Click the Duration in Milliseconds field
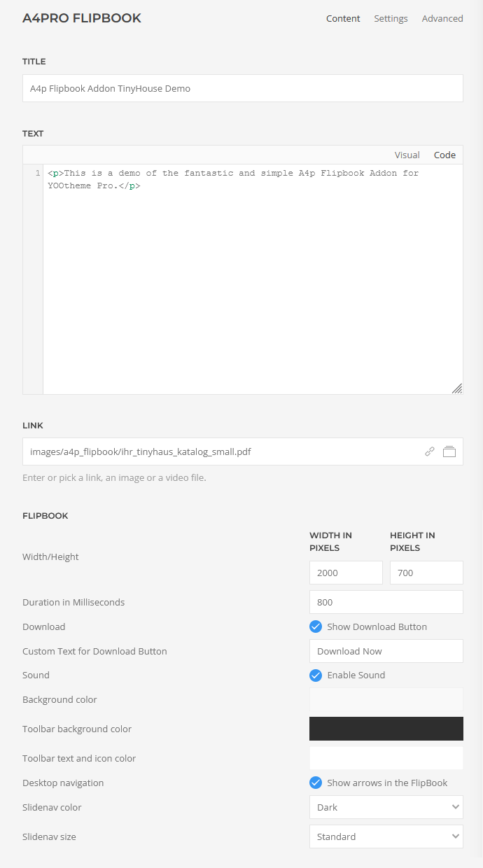Image resolution: width=483 pixels, height=868 pixels. pyautogui.click(x=386, y=602)
